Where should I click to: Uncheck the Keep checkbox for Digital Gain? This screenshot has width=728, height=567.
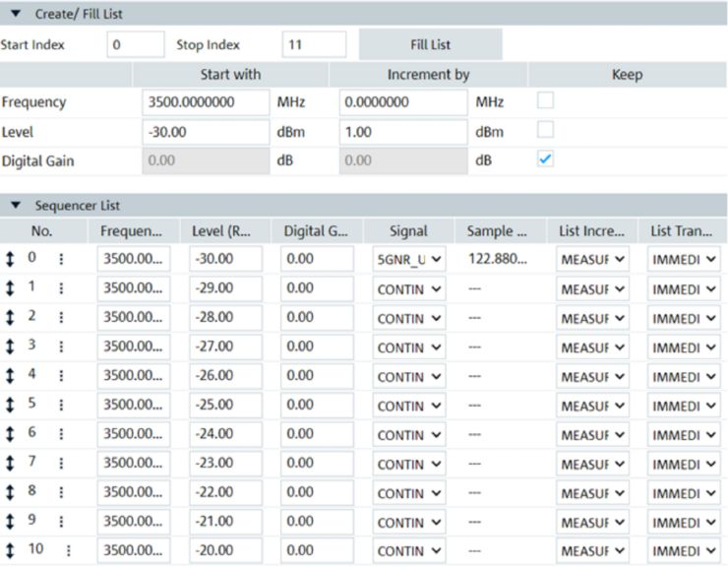tap(545, 159)
